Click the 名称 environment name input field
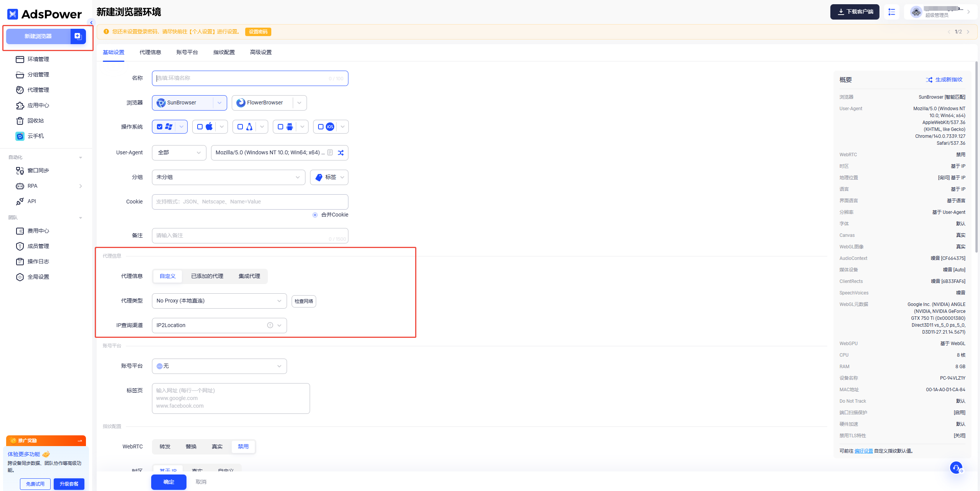Viewport: 980px width, 491px height. [x=242, y=78]
